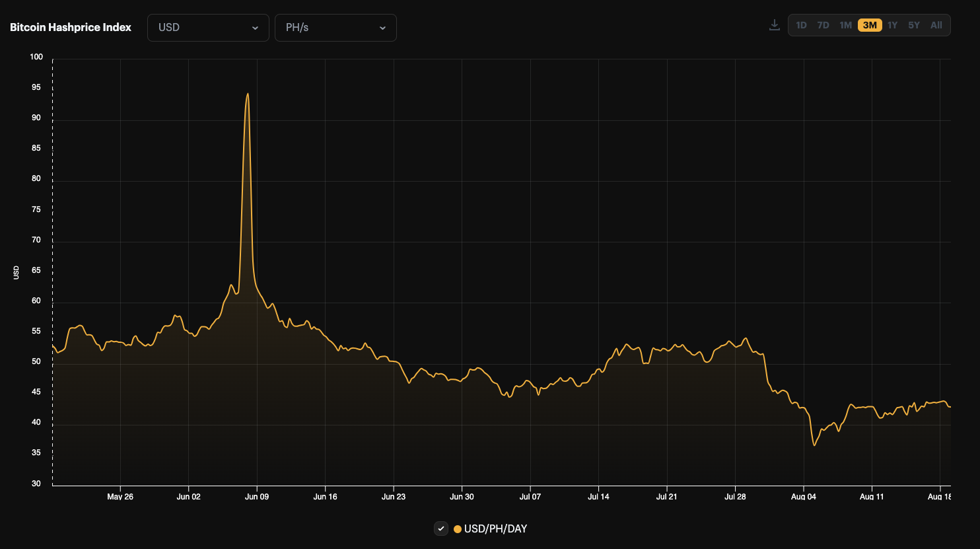The image size is (980, 549).
Task: Switch chart to 5Y range
Action: pos(913,25)
